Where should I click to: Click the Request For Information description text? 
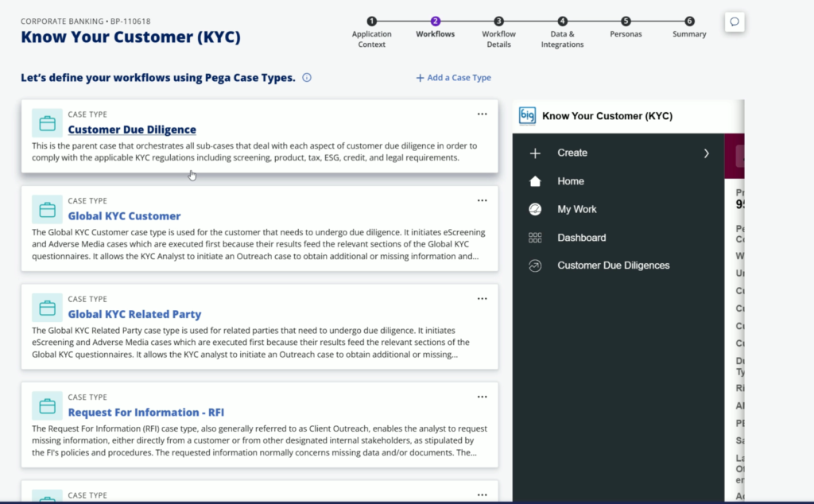[260, 440]
